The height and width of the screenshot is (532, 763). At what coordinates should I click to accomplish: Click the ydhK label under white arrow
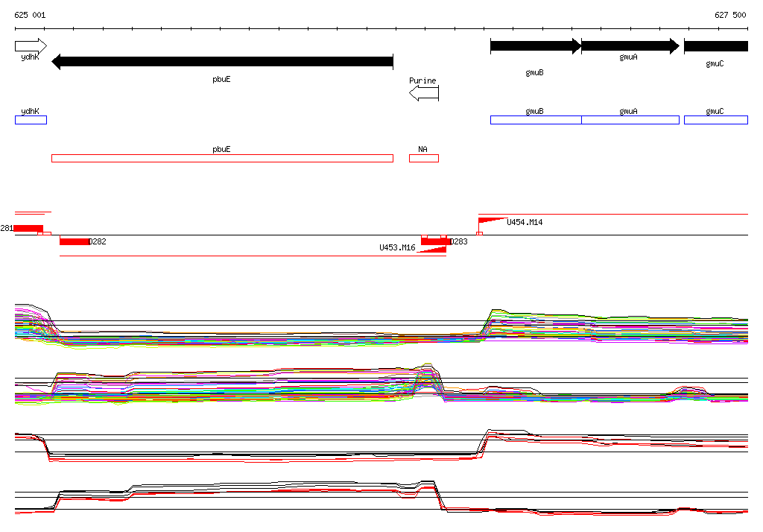[30, 57]
